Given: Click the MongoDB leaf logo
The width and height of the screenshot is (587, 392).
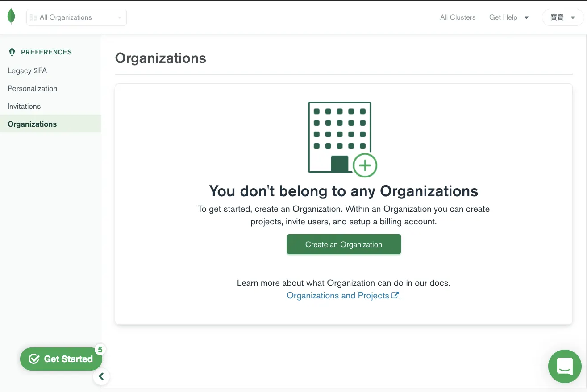Looking at the screenshot, I should coord(11,17).
